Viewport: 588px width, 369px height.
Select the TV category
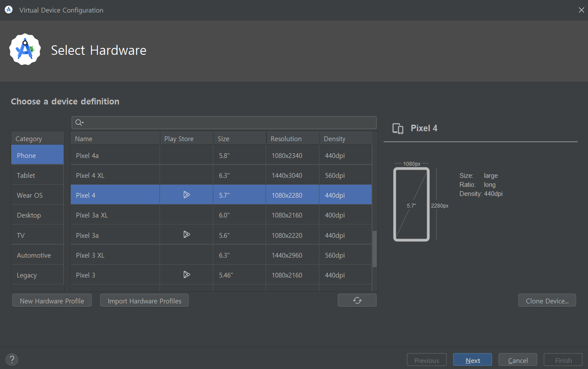tap(38, 235)
